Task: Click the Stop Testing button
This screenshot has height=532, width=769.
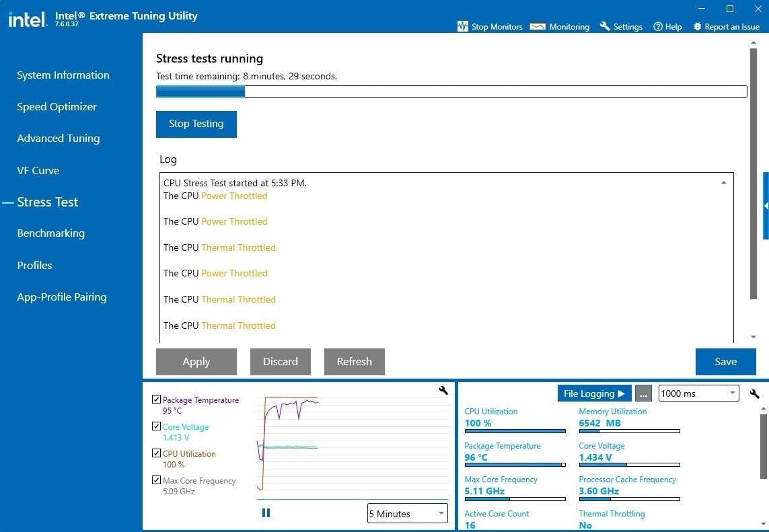Action: [x=196, y=124]
